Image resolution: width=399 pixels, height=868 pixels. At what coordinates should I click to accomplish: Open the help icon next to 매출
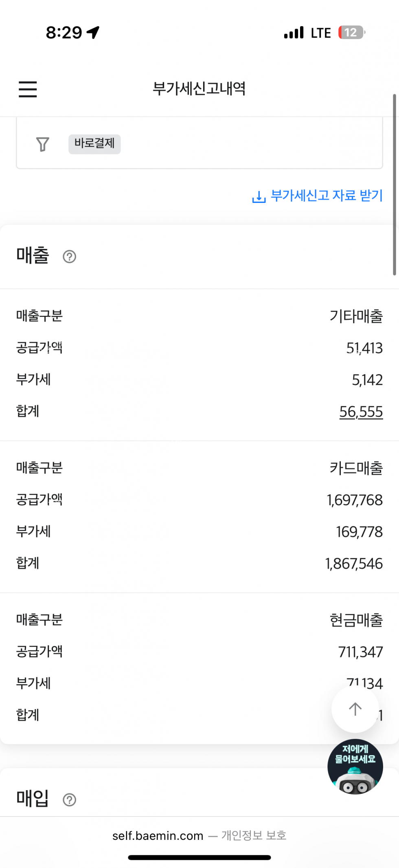70,257
